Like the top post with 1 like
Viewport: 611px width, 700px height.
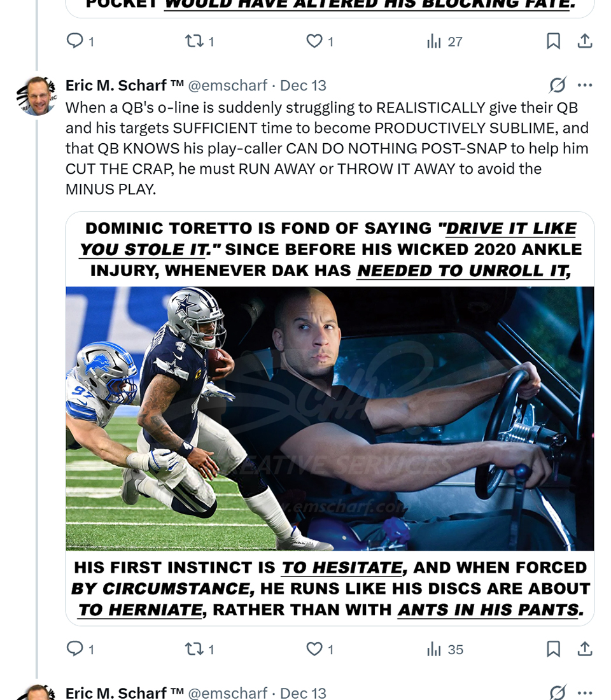coord(314,41)
